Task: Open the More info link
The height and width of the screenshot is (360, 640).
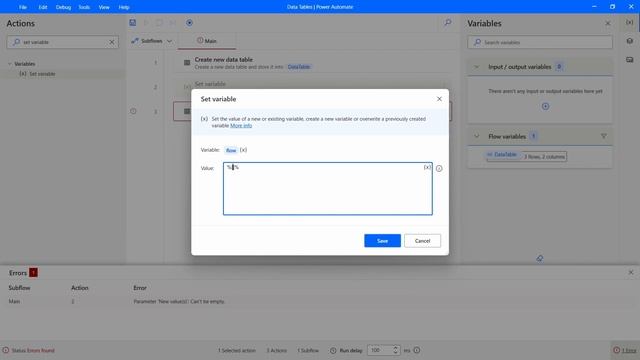Action: tap(241, 126)
